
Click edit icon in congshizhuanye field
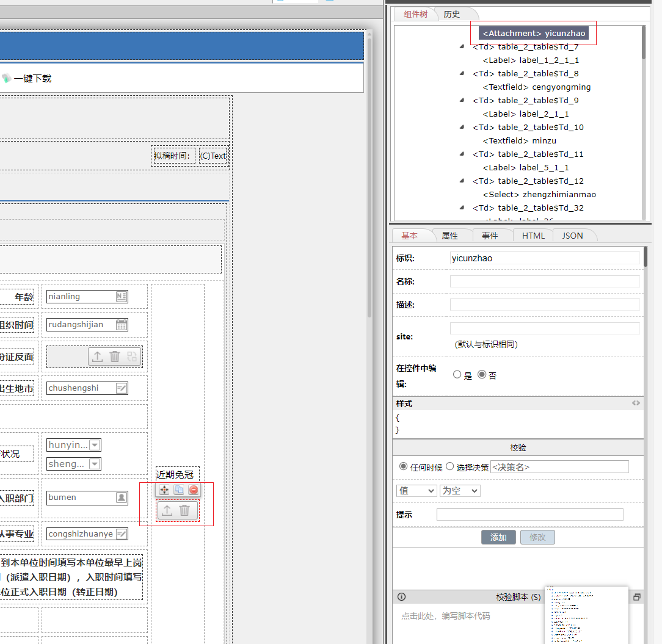(x=121, y=534)
